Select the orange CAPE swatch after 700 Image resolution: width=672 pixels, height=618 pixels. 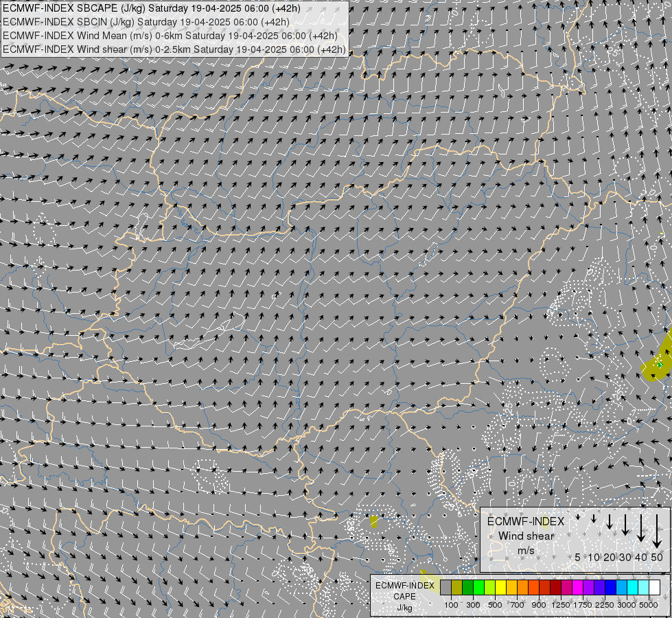(x=523, y=588)
